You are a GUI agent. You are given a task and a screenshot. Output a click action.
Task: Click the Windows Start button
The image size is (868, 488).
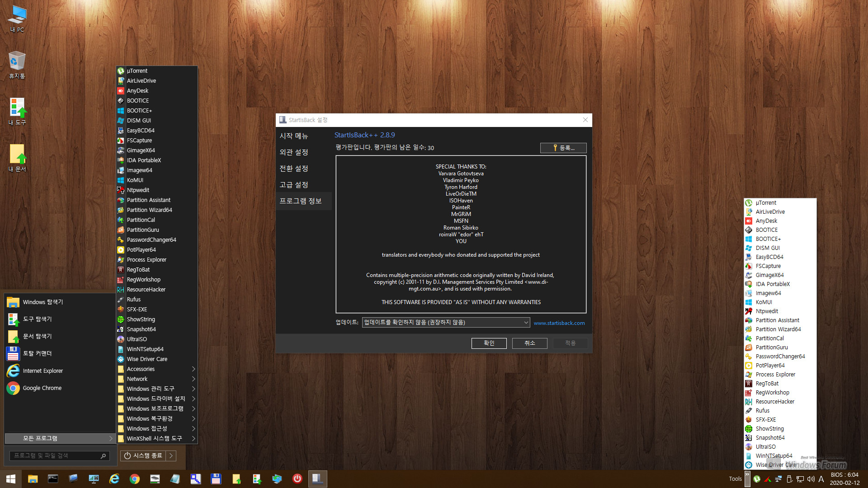pyautogui.click(x=11, y=479)
